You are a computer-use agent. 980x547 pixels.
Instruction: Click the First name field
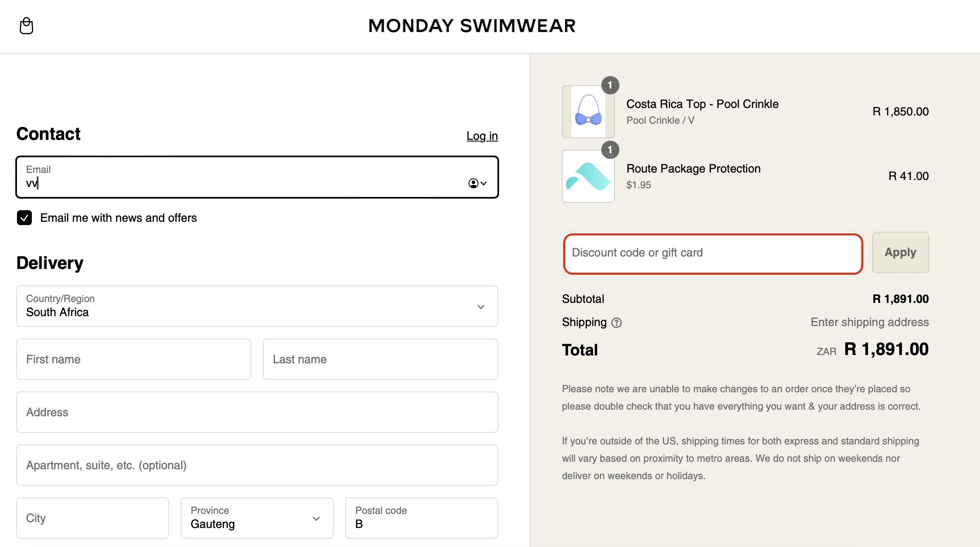[133, 359]
